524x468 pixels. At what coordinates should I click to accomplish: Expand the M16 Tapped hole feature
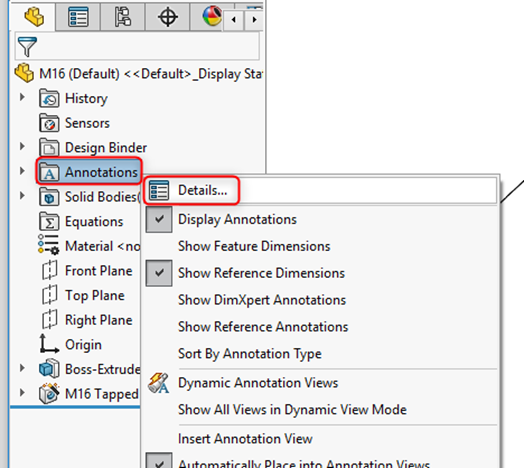[22, 393]
